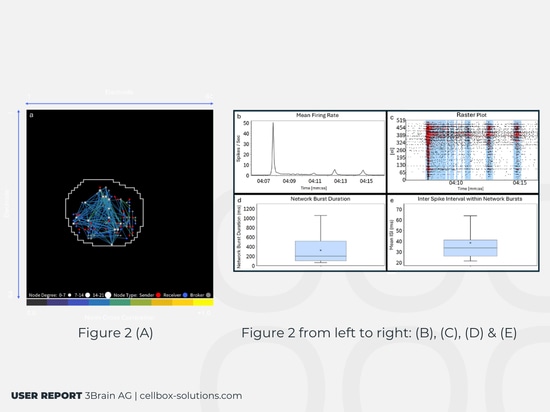Select the Inter Spike Interval box plot box
Image resolution: width=550 pixels, height=412 pixels.
click(x=470, y=248)
